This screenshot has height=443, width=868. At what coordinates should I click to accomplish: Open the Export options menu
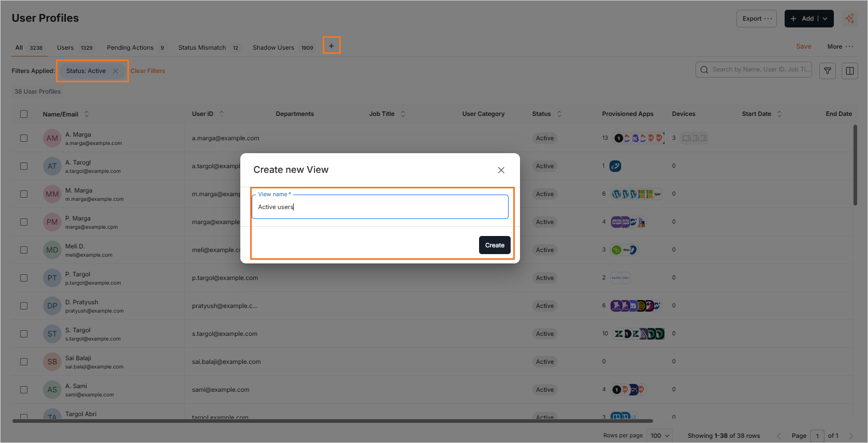point(757,19)
